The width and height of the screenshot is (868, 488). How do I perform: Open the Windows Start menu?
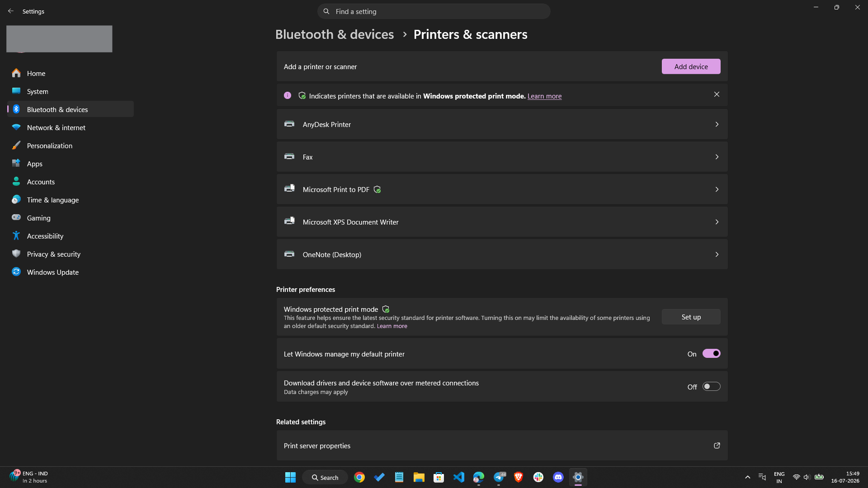[290, 477]
